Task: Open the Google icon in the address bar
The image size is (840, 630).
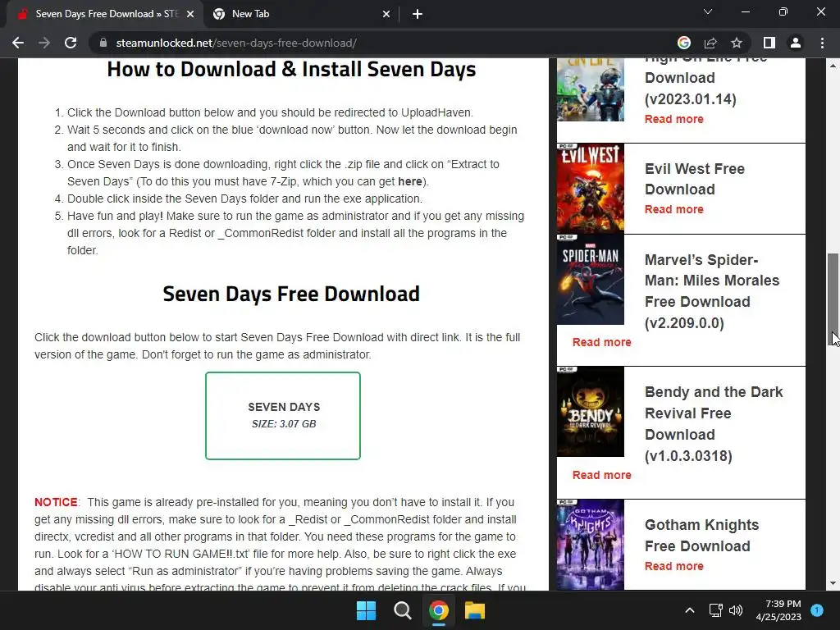Action: coord(684,43)
